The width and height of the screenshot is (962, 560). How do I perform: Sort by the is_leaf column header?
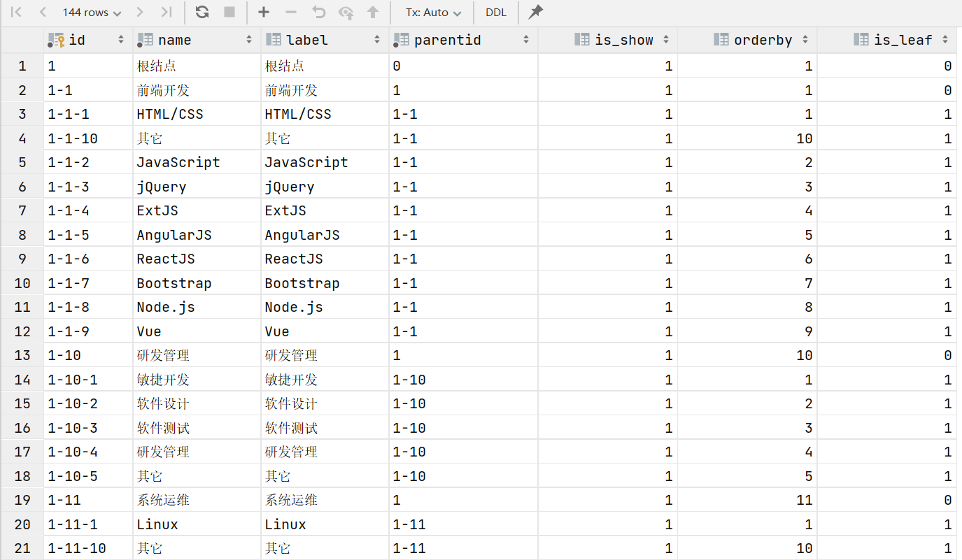coord(887,40)
